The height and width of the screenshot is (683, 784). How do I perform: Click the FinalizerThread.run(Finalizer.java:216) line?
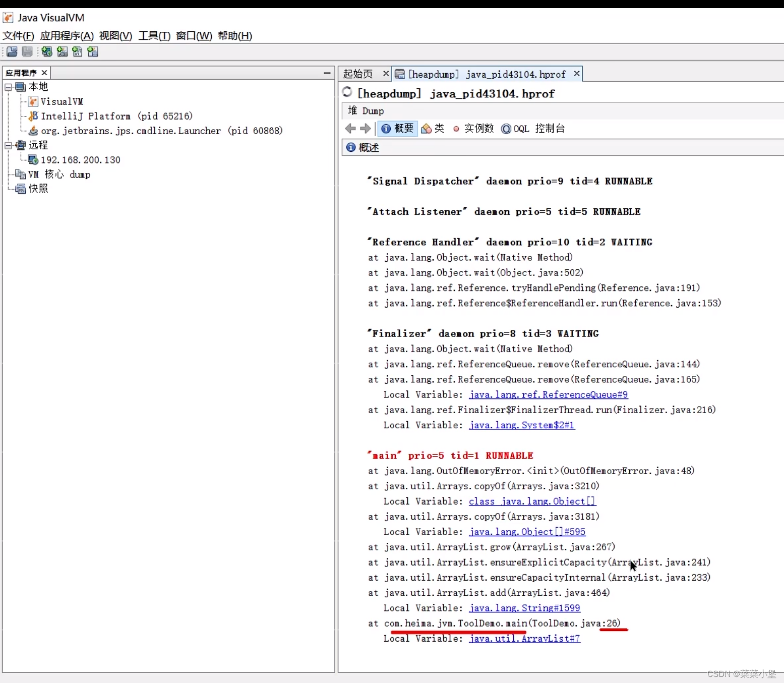(542, 410)
